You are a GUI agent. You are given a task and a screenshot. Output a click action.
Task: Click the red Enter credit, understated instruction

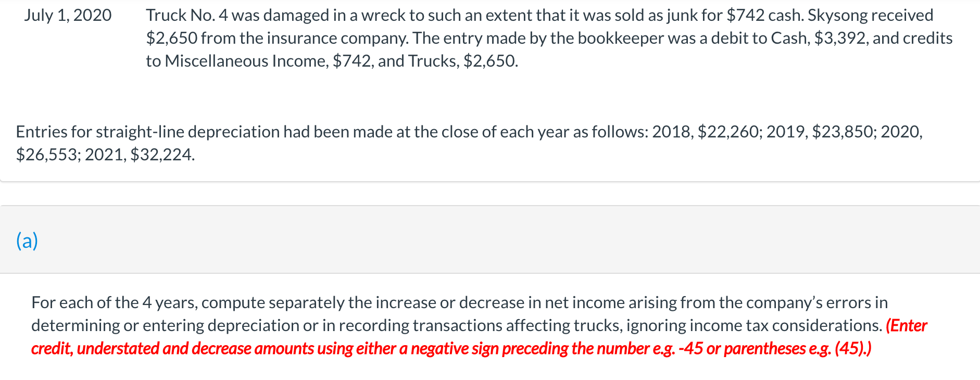(x=907, y=325)
